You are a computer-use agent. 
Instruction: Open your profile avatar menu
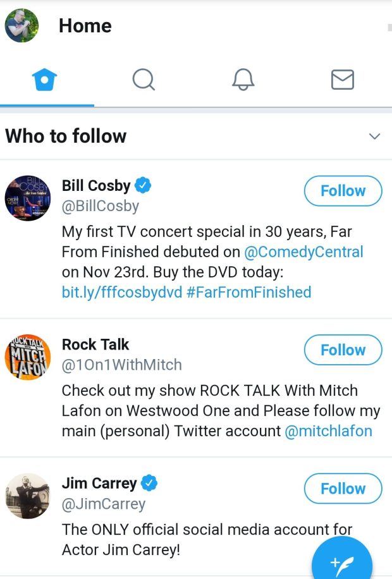22,26
